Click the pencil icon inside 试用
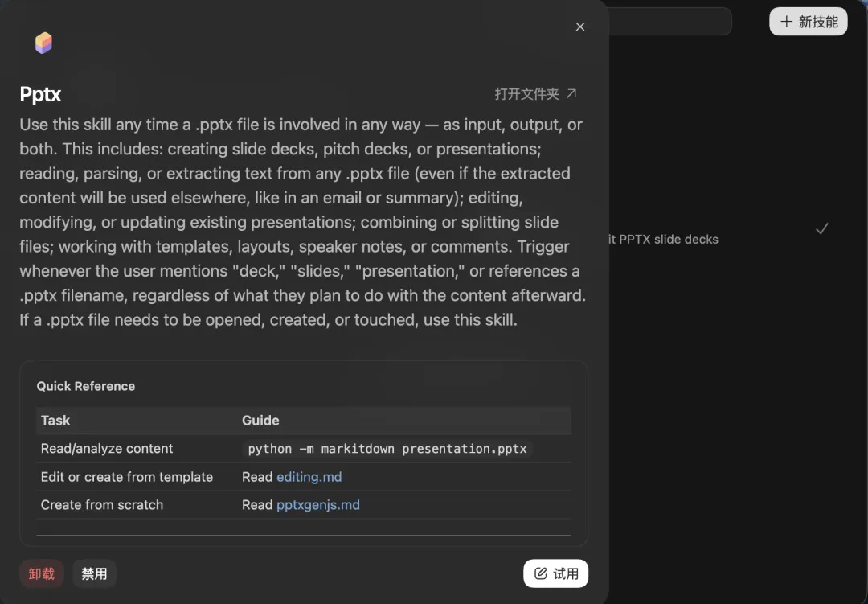Image resolution: width=868 pixels, height=604 pixels. pos(541,573)
